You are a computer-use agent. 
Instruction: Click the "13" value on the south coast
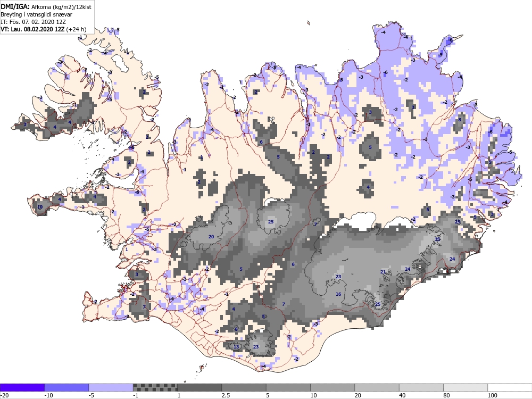[x=236, y=346]
